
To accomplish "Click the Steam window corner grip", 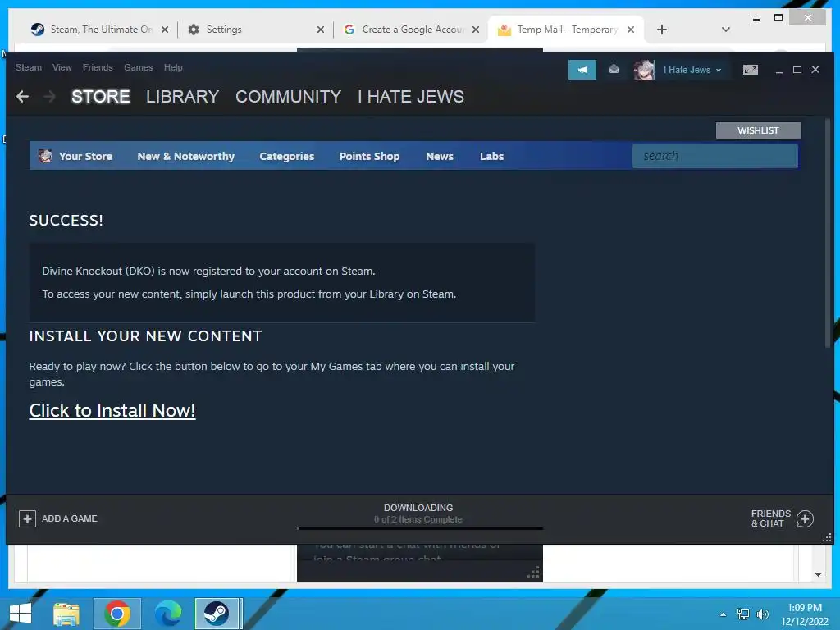I will pyautogui.click(x=827, y=538).
